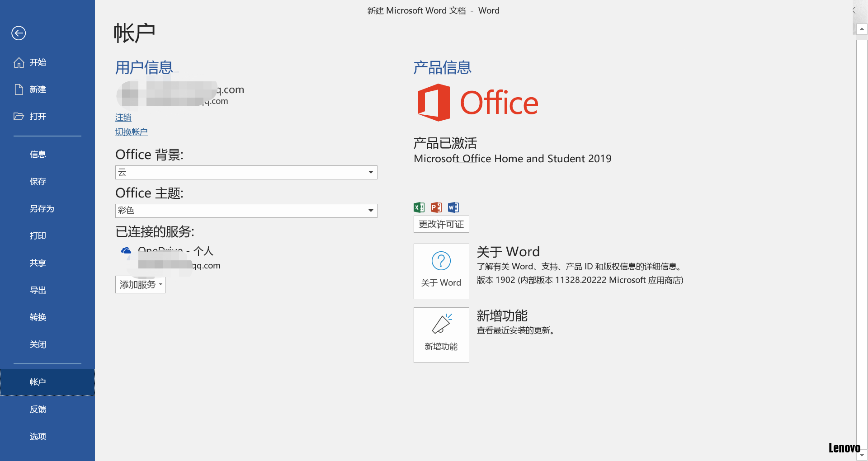Click the scrollbar up arrow
This screenshot has height=461, width=868.
(x=862, y=29)
